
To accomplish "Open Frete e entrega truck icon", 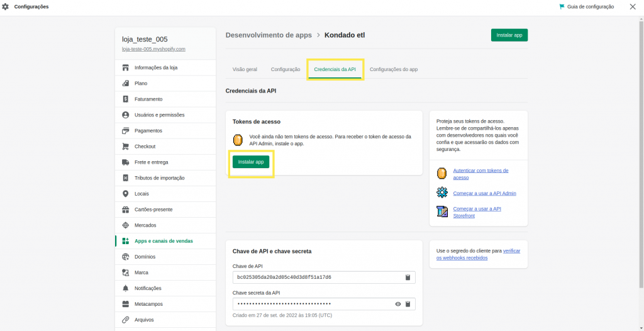I will pos(126,162).
